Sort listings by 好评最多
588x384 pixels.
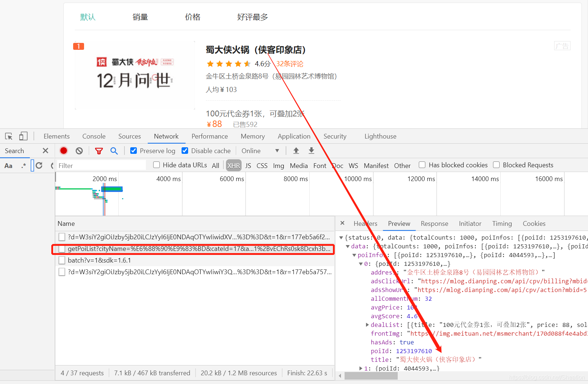point(253,17)
